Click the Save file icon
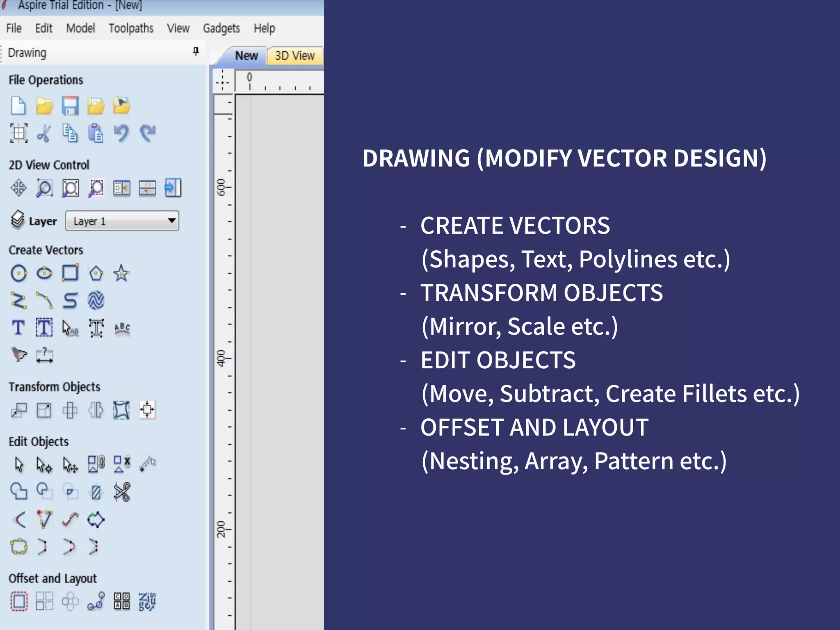Viewport: 840px width, 630px height. [x=70, y=106]
